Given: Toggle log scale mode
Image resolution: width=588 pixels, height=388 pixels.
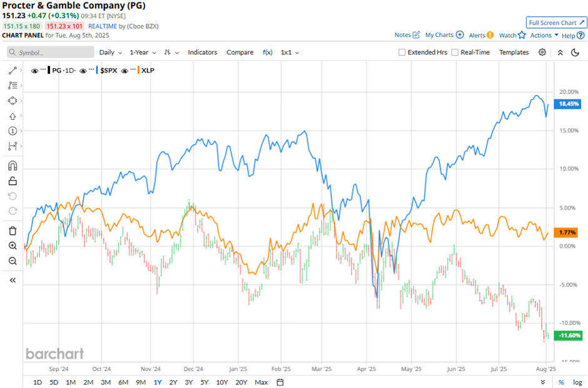Looking at the screenshot, I should pos(578,382).
